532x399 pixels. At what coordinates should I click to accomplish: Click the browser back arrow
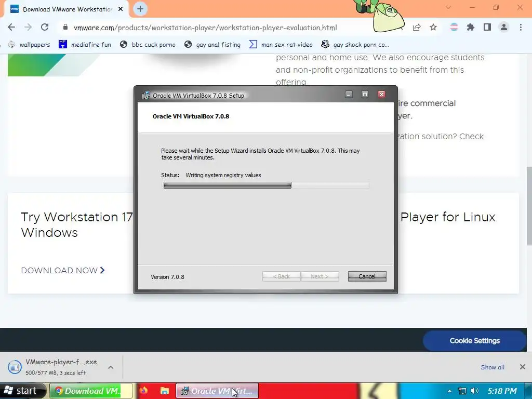(x=11, y=27)
